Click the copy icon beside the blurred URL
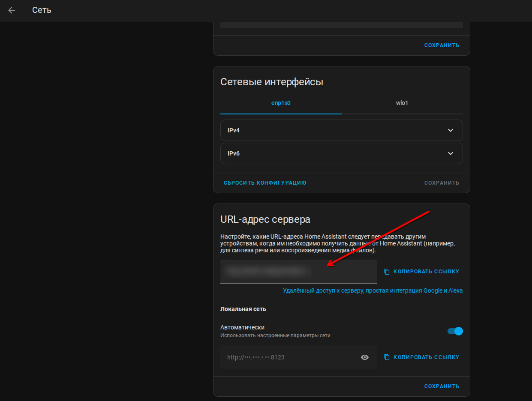Image resolution: width=532 pixels, height=401 pixels. (x=387, y=272)
